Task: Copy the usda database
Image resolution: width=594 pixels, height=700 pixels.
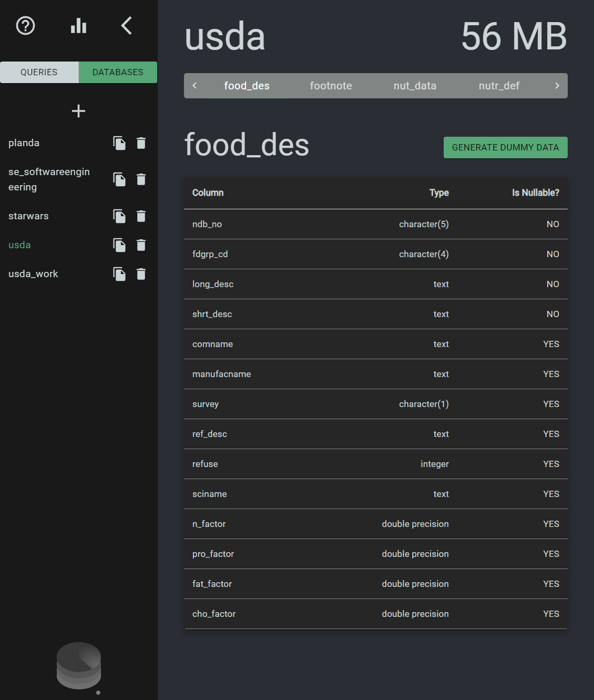Action: coord(119,245)
